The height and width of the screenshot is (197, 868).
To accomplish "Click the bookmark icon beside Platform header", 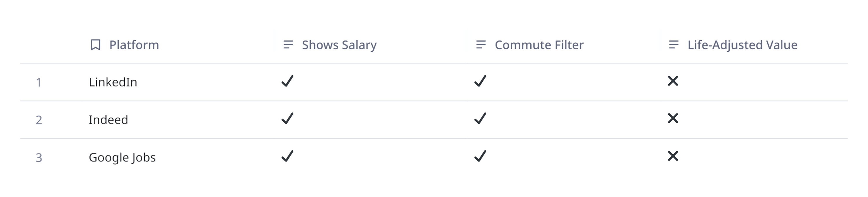I will (95, 44).
